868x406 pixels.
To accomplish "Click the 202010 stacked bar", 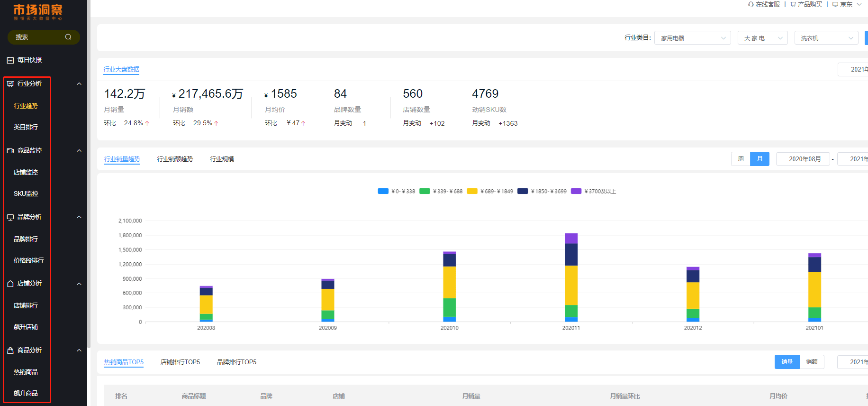I will (449, 286).
